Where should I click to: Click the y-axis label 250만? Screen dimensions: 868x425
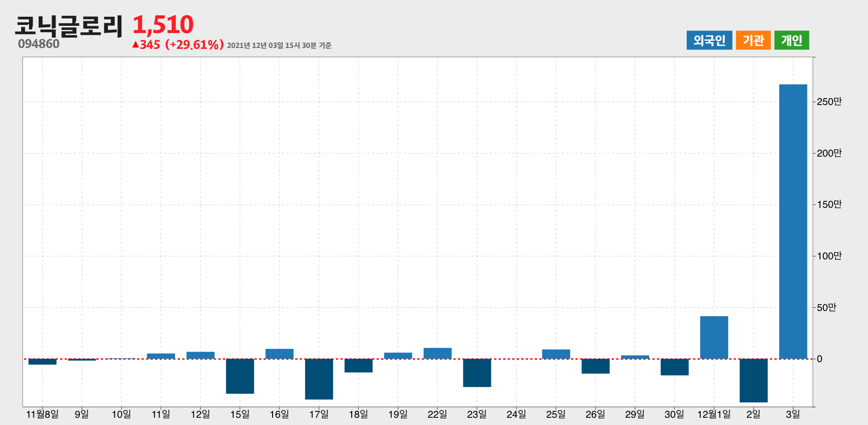click(x=829, y=102)
